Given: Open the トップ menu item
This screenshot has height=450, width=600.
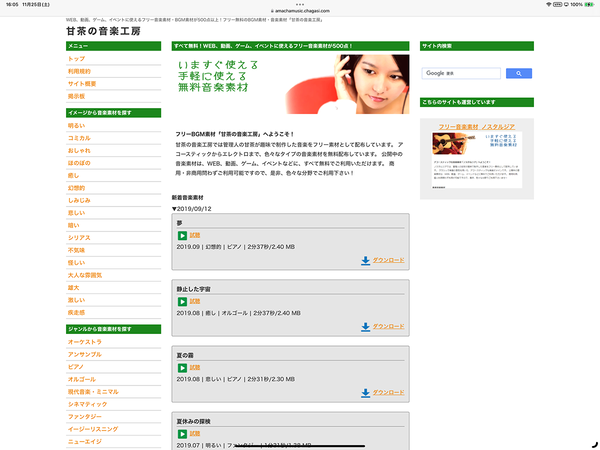Looking at the screenshot, I should (77, 59).
